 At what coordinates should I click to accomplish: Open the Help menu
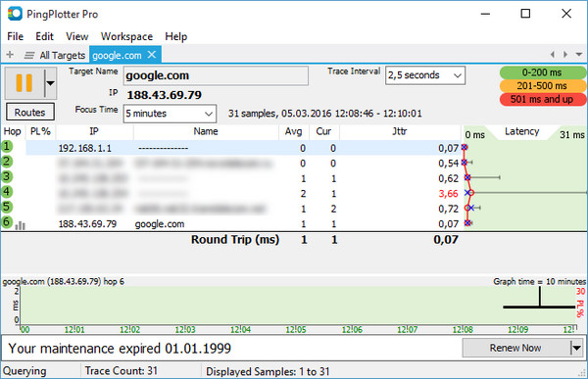click(175, 36)
